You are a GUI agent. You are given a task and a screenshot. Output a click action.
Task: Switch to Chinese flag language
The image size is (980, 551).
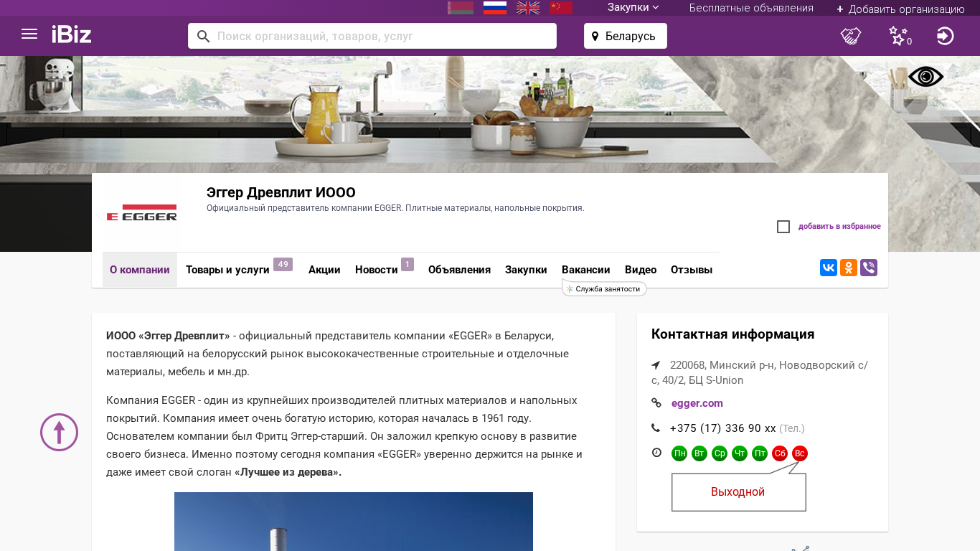coord(561,8)
